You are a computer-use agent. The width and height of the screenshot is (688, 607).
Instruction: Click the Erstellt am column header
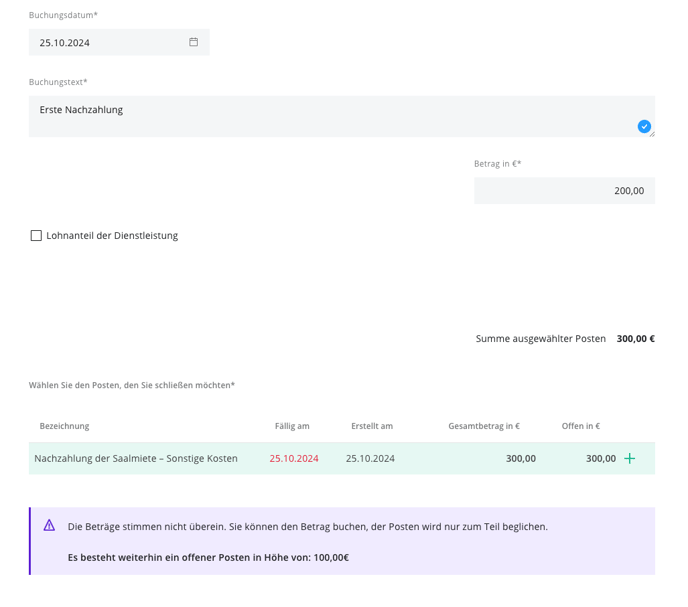pos(372,426)
